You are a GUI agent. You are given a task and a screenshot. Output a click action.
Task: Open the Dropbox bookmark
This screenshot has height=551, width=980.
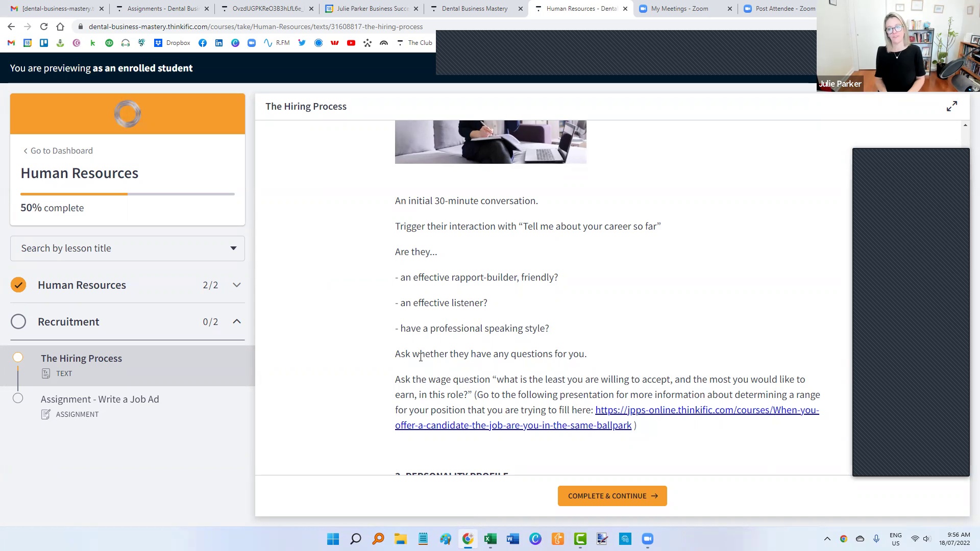click(x=172, y=43)
